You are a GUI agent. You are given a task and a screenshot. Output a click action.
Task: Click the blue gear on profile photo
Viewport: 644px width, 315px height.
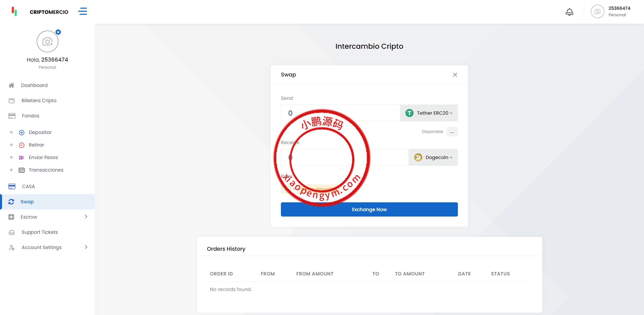(58, 32)
